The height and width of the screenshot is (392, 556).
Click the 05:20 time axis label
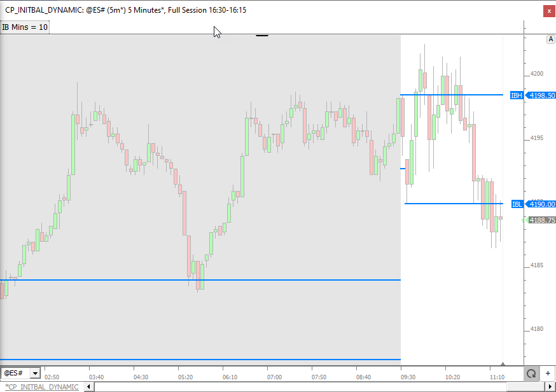(186, 377)
